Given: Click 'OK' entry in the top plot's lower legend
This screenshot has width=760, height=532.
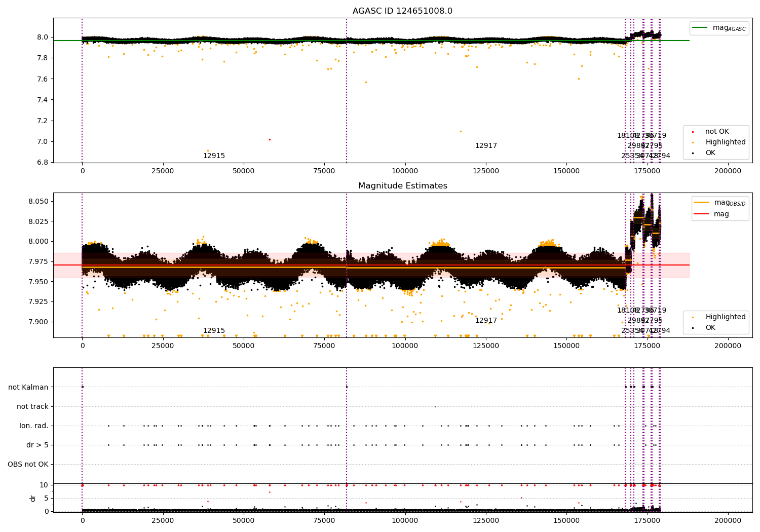Looking at the screenshot, I should tap(710, 153).
